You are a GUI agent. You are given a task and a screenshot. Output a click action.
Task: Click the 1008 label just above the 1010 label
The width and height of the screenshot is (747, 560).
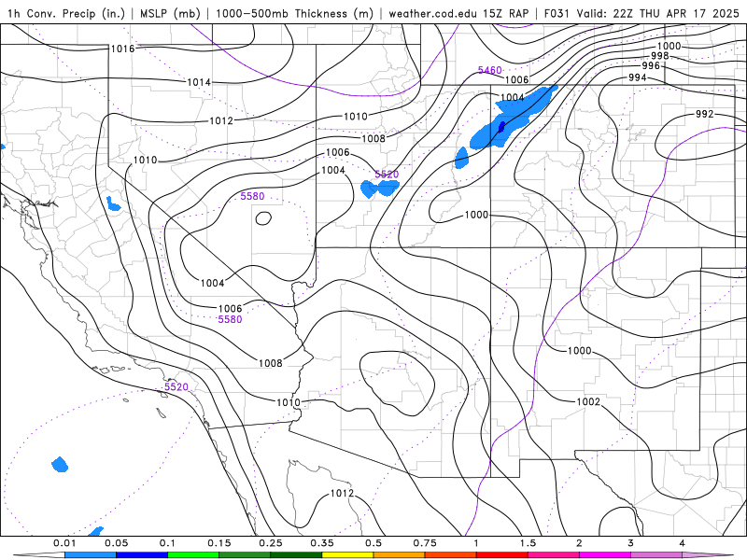[270, 363]
